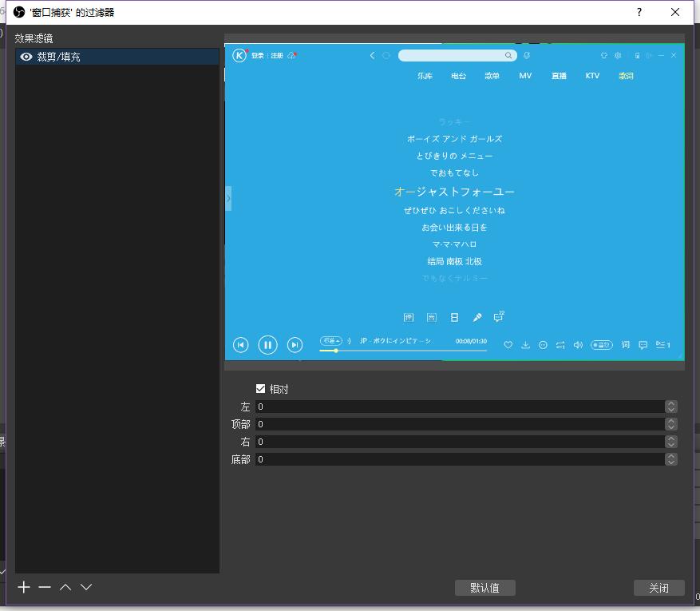Open the KTV section
This screenshot has width=700, height=611.
click(592, 75)
